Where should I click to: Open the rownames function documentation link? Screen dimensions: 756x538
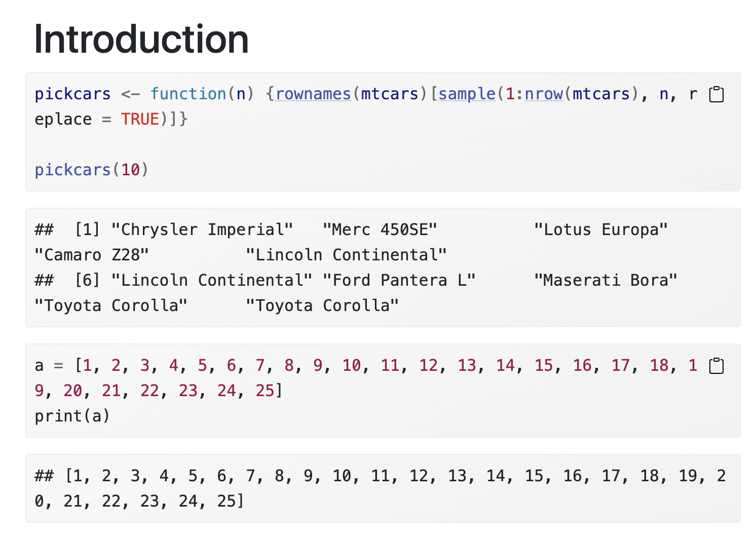pos(313,94)
